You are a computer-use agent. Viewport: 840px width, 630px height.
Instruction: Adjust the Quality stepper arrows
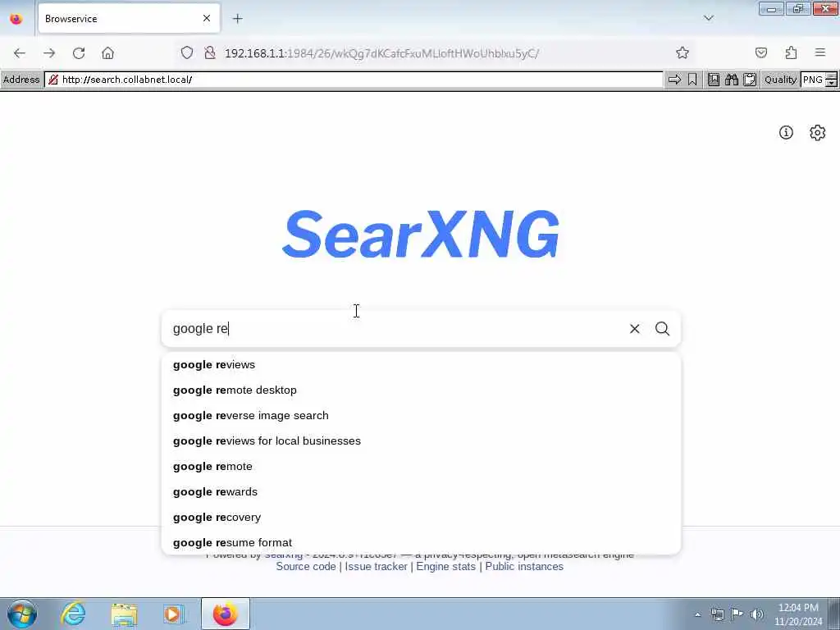point(832,80)
